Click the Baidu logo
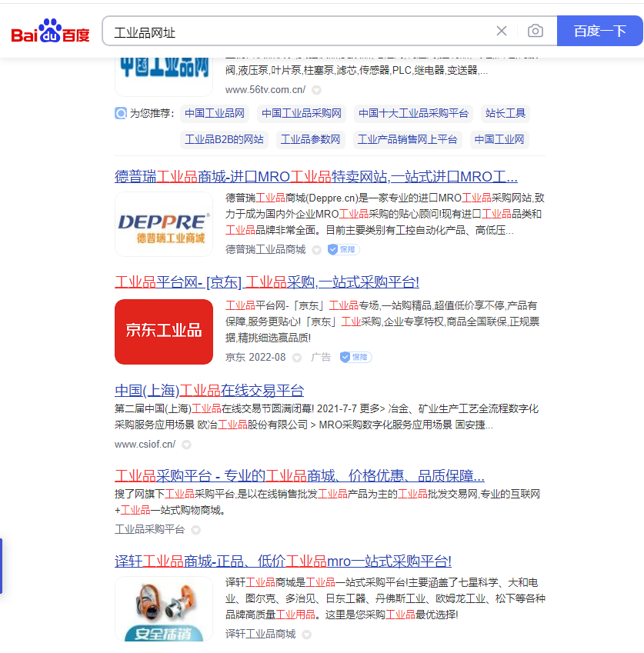The width and height of the screenshot is (644, 653). [51, 31]
